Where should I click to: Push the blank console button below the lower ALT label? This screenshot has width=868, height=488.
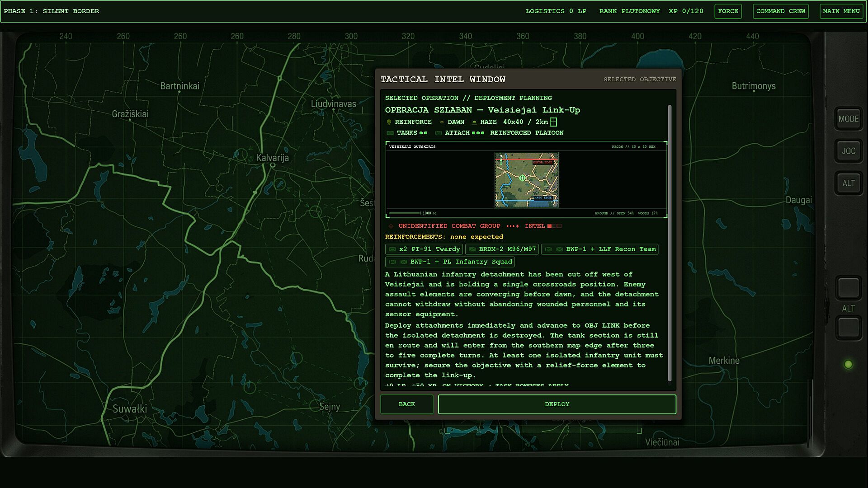click(849, 328)
